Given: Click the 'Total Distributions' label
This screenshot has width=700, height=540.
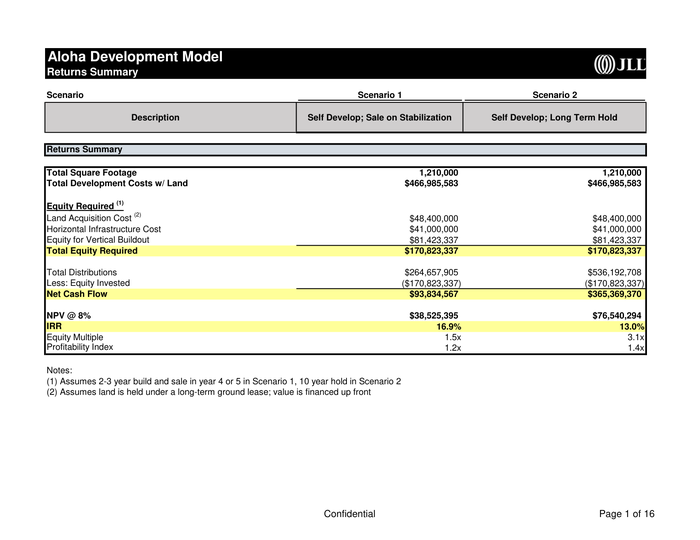Looking at the screenshot, I should [x=82, y=272].
